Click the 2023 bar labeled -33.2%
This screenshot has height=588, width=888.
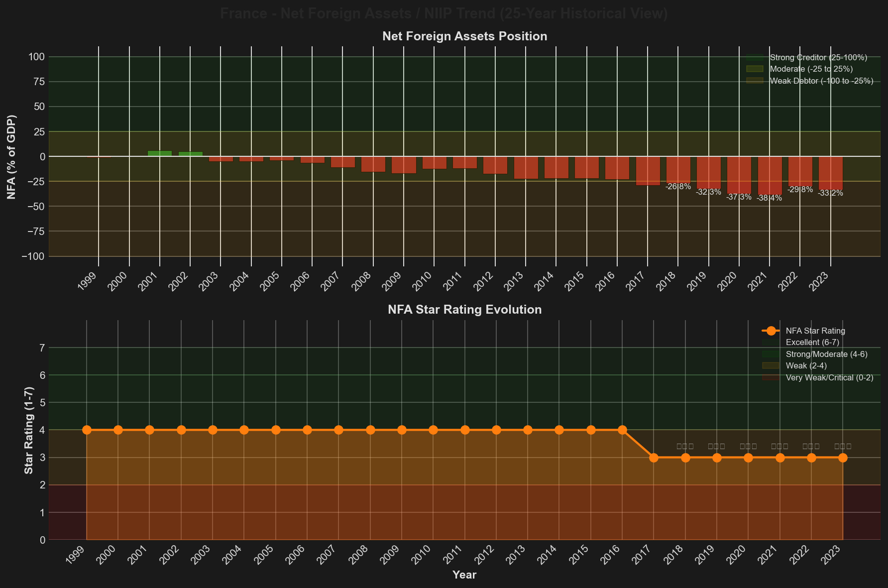(830, 173)
